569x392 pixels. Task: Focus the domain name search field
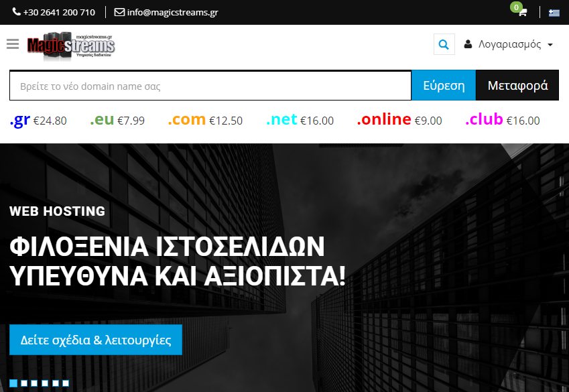click(x=210, y=86)
